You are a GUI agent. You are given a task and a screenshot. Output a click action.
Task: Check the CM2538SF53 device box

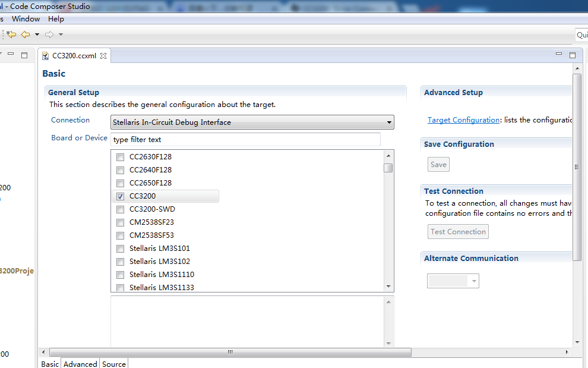click(x=120, y=235)
